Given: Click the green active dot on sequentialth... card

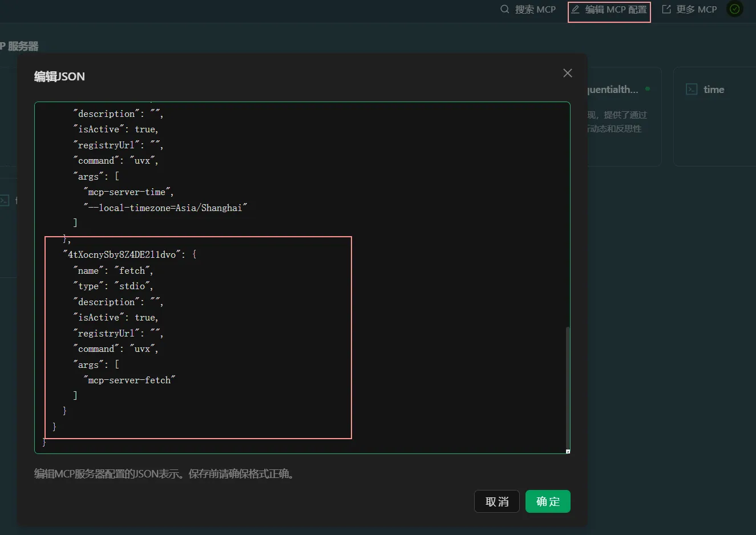Looking at the screenshot, I should (x=648, y=89).
